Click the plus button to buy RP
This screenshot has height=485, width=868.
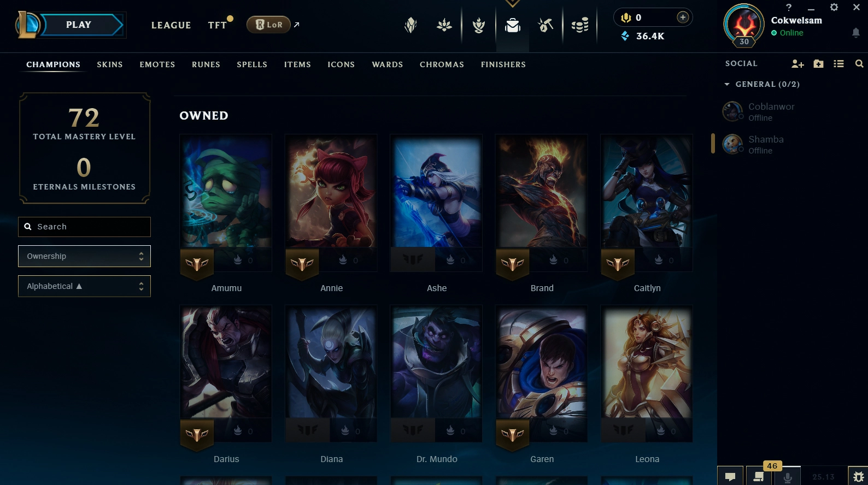pyautogui.click(x=683, y=17)
